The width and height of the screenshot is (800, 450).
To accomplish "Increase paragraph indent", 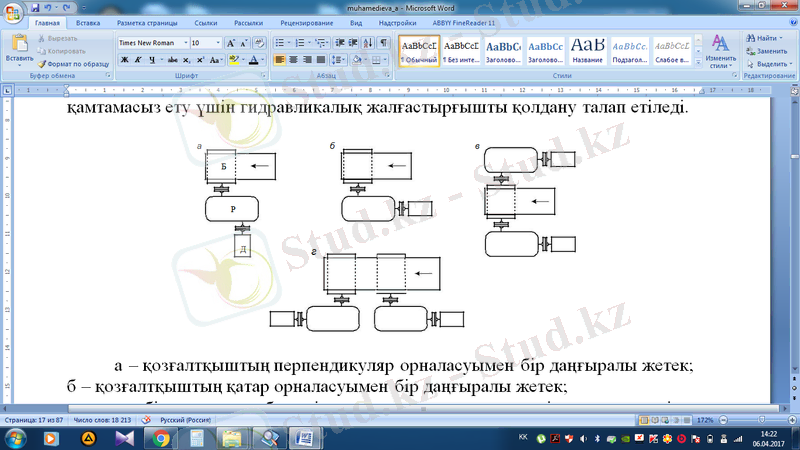I will (x=353, y=43).
